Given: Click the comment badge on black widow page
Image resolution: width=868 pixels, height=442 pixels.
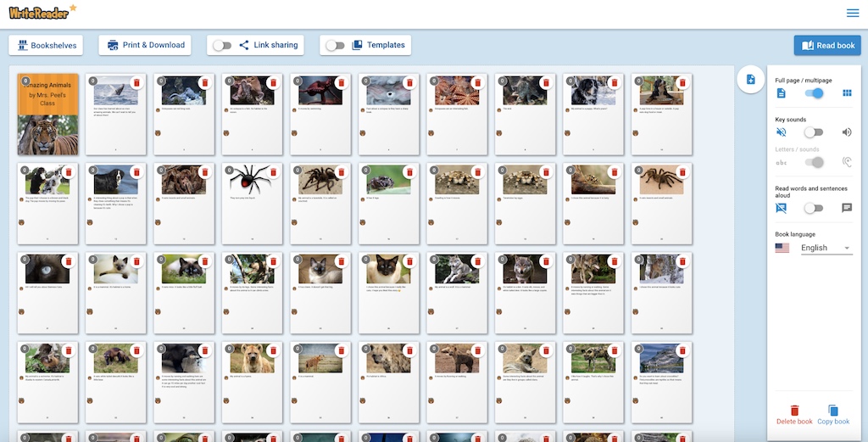Looking at the screenshot, I should point(229,170).
